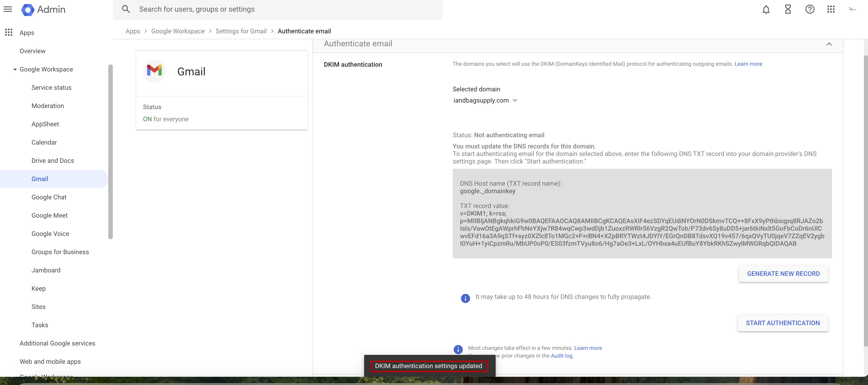The width and height of the screenshot is (868, 385).
Task: Click the Gmail logo icon
Action: tap(154, 71)
